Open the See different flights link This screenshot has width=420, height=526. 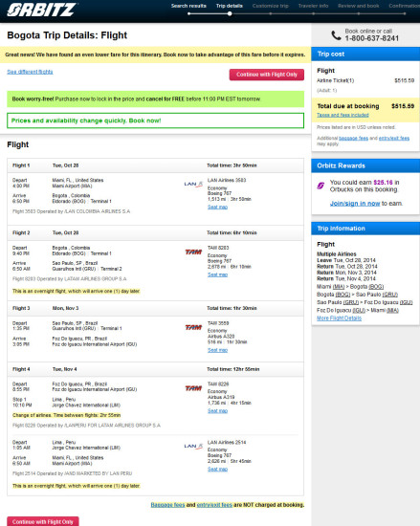pyautogui.click(x=30, y=72)
